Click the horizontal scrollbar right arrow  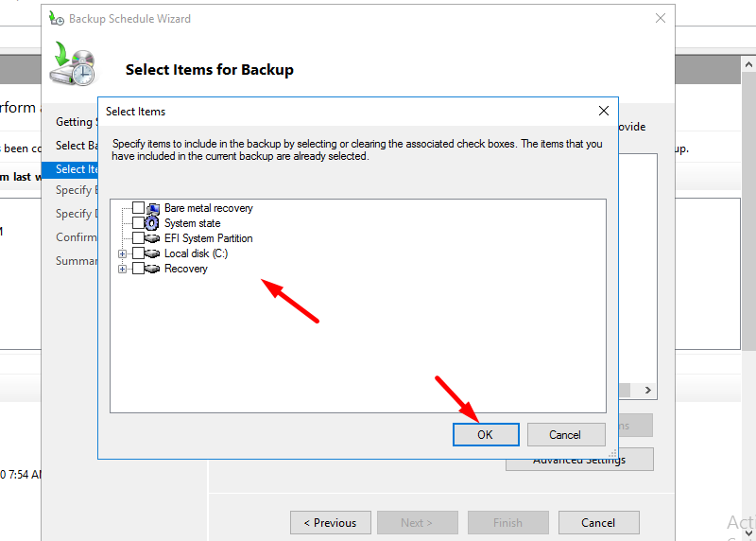647,390
